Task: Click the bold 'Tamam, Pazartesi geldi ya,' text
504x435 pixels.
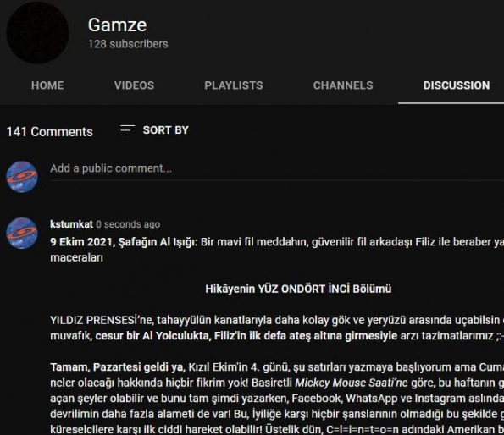Action: pos(118,367)
